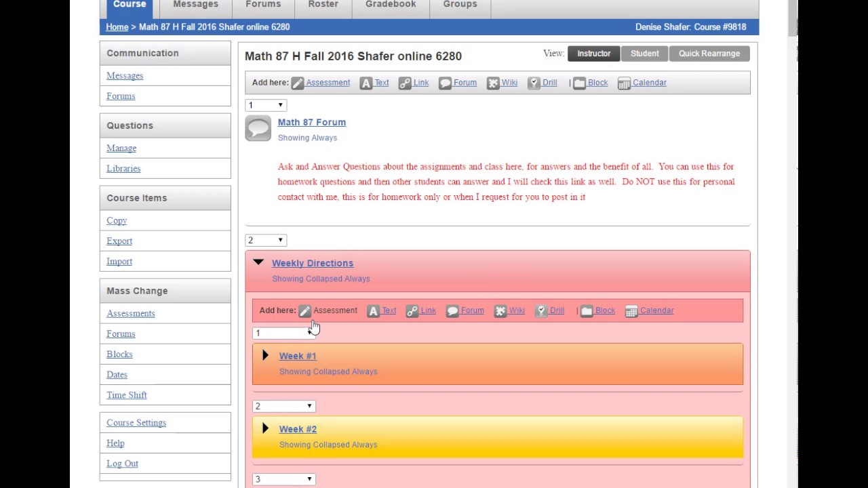This screenshot has width=868, height=488.
Task: Click Calendar icon in Weekly Directions toolbar
Action: 631,311
